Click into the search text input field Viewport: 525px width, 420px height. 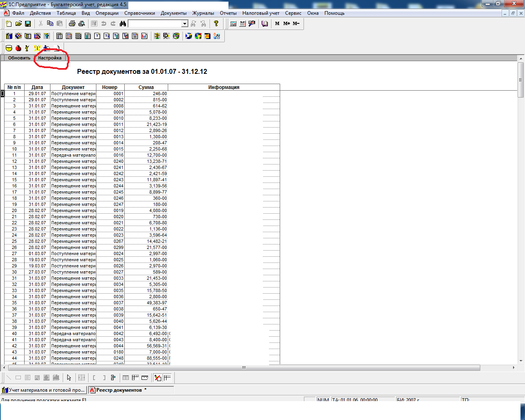pyautogui.click(x=155, y=24)
